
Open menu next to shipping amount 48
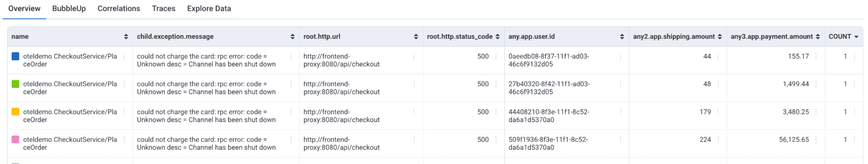(x=718, y=84)
